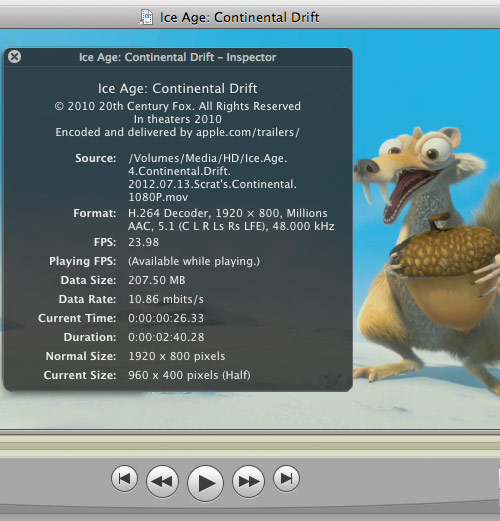Click the Source file path text

[x=212, y=178]
